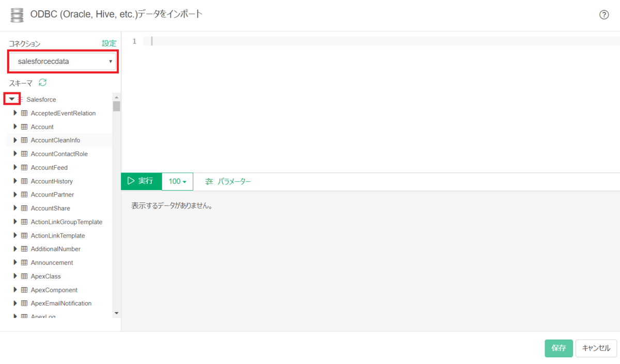Click the キャンセル cancel button

596,348
